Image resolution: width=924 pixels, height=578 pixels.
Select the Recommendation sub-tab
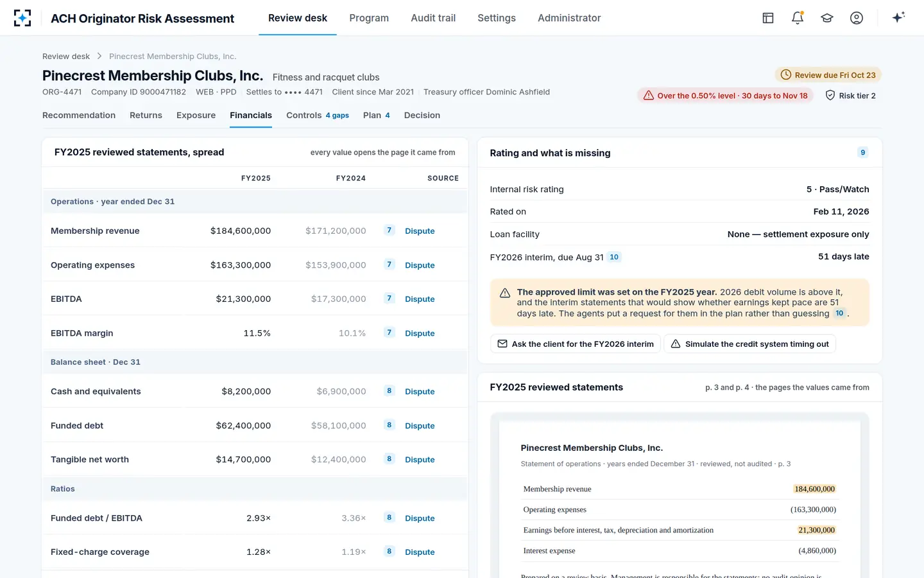(79, 116)
